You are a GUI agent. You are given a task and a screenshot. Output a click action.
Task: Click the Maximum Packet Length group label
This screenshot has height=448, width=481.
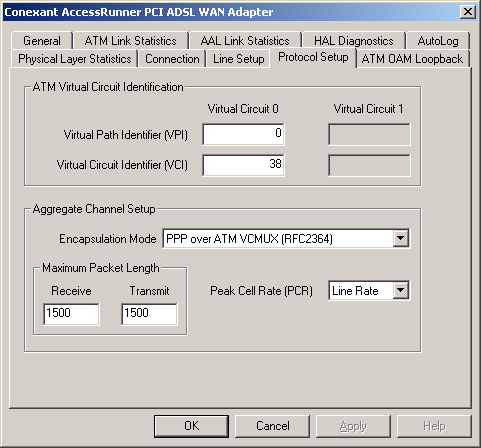click(101, 268)
